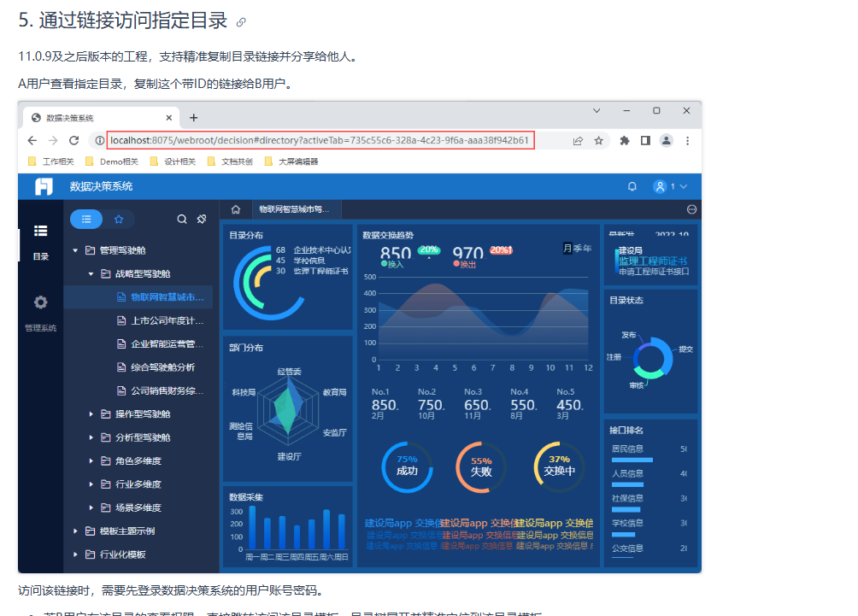Image resolution: width=858 pixels, height=616 pixels.
Task: Open the browser extensions puzzle icon
Action: tap(625, 141)
